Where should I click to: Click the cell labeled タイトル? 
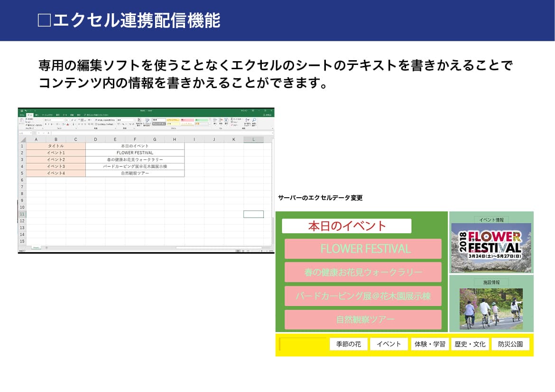[x=56, y=146]
